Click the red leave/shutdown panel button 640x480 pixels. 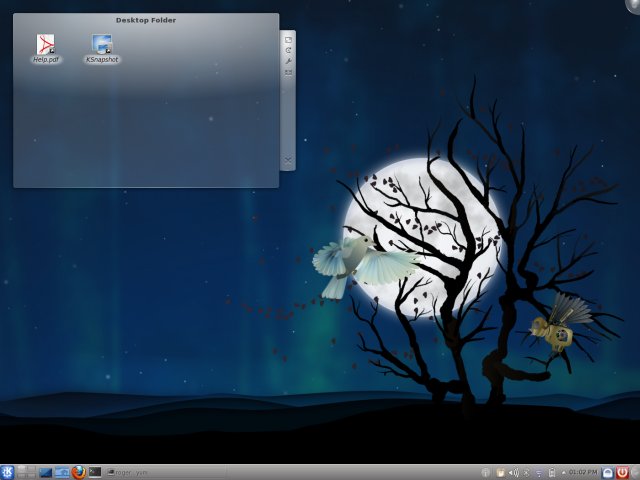[x=622, y=473]
